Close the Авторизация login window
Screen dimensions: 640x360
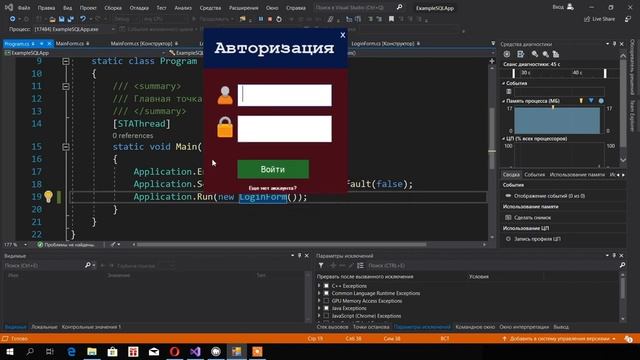point(343,36)
